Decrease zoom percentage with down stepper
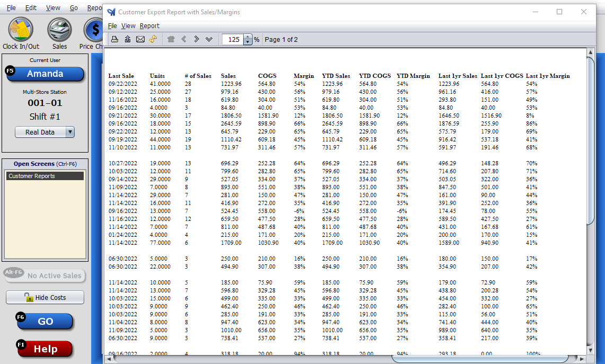Screen dimensions: 605x364 pos(248,42)
